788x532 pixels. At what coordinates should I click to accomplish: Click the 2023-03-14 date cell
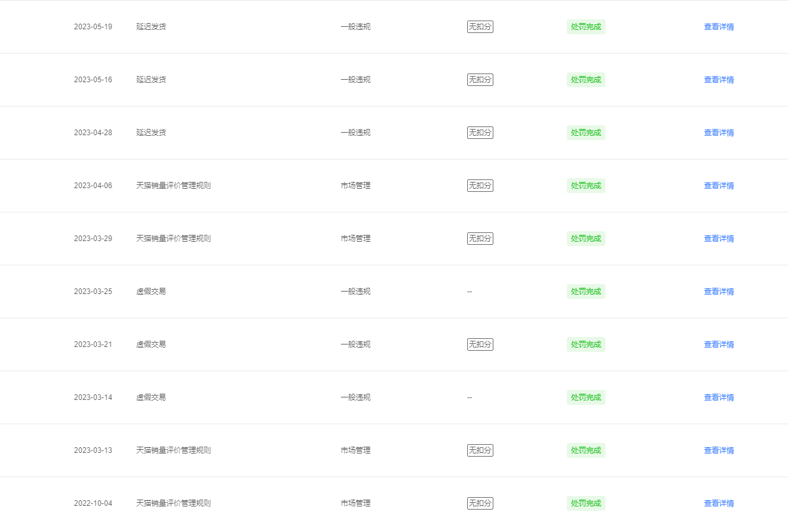click(x=93, y=397)
